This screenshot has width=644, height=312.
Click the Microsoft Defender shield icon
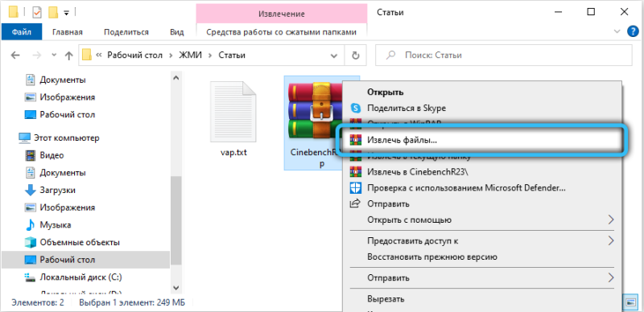[355, 188]
